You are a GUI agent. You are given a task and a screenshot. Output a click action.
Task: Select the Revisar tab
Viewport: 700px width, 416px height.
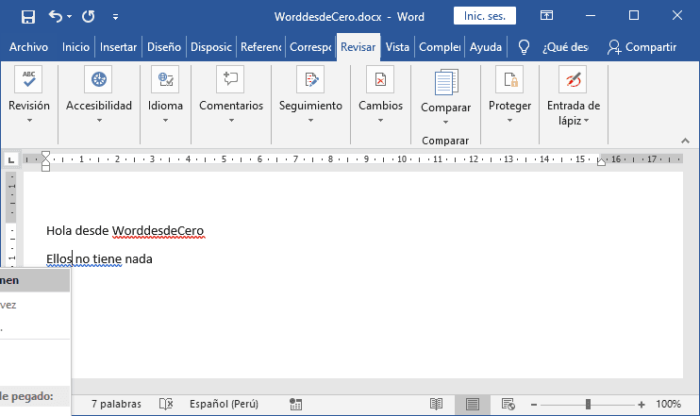point(358,47)
